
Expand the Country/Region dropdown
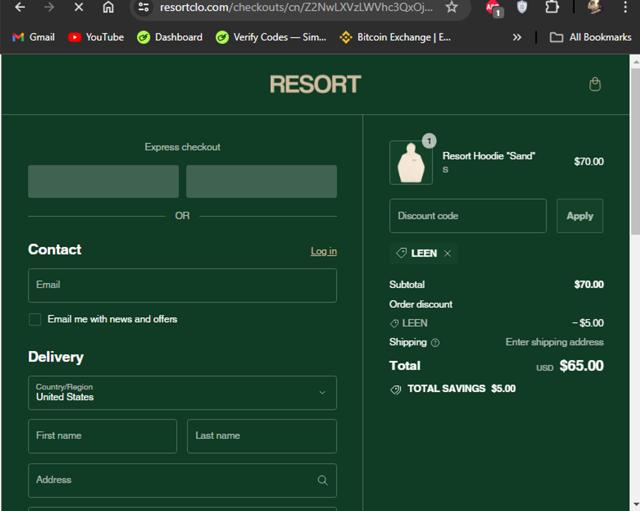click(x=182, y=393)
